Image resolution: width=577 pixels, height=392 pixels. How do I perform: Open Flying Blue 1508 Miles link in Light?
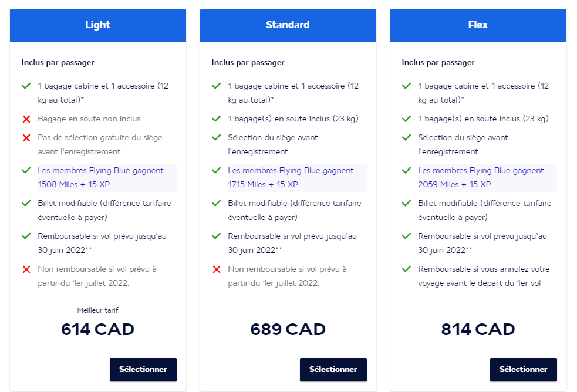[100, 177]
